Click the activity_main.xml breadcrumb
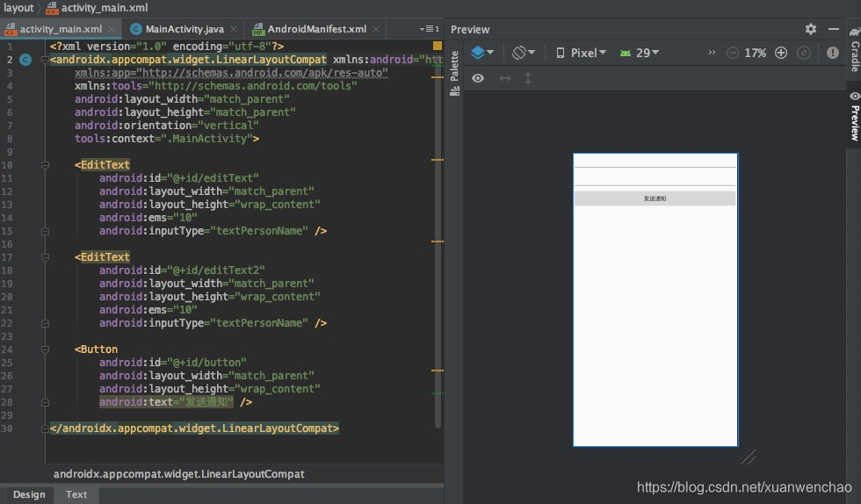The width and height of the screenshot is (861, 504). [x=98, y=8]
